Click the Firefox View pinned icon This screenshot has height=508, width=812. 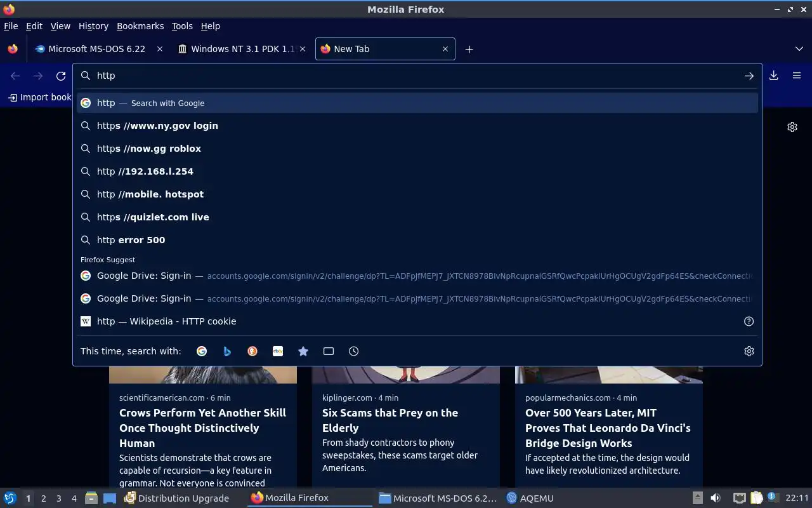13,49
